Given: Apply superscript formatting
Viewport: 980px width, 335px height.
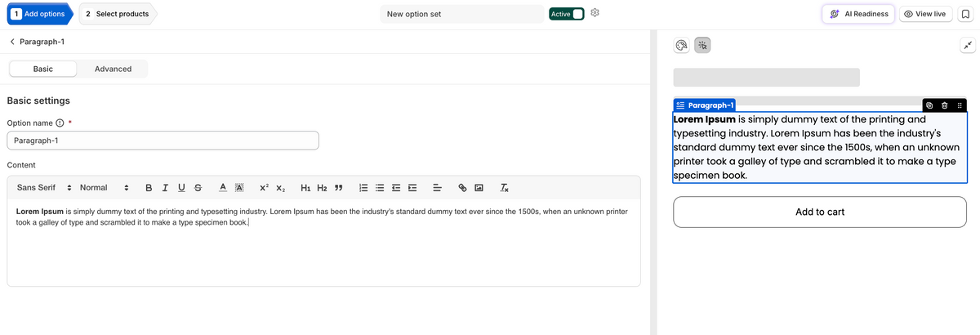Looking at the screenshot, I should [x=265, y=188].
